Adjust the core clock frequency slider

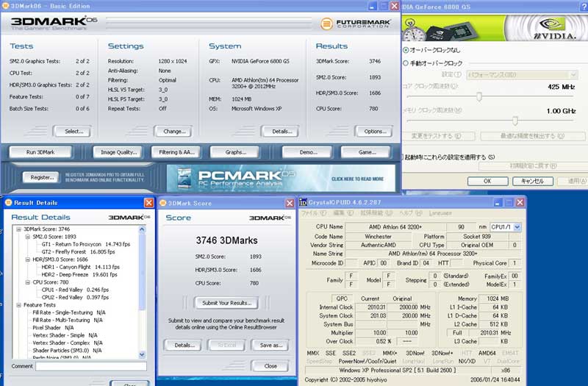(479, 97)
